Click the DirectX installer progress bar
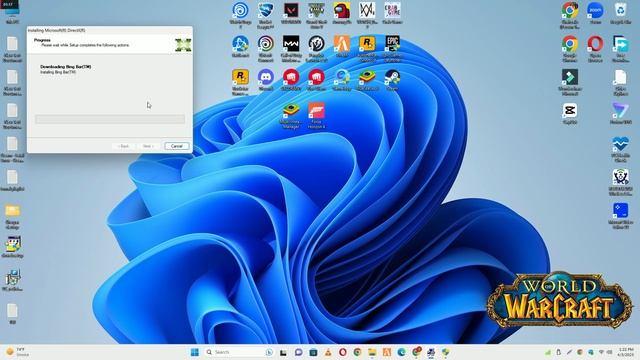The height and width of the screenshot is (360, 640). tap(110, 119)
